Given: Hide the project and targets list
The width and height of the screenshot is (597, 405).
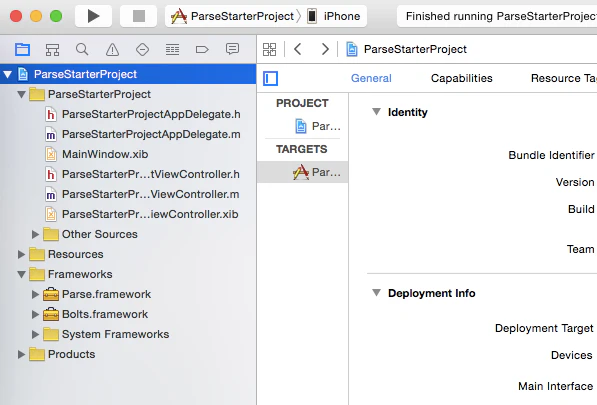Looking at the screenshot, I should tap(270, 78).
